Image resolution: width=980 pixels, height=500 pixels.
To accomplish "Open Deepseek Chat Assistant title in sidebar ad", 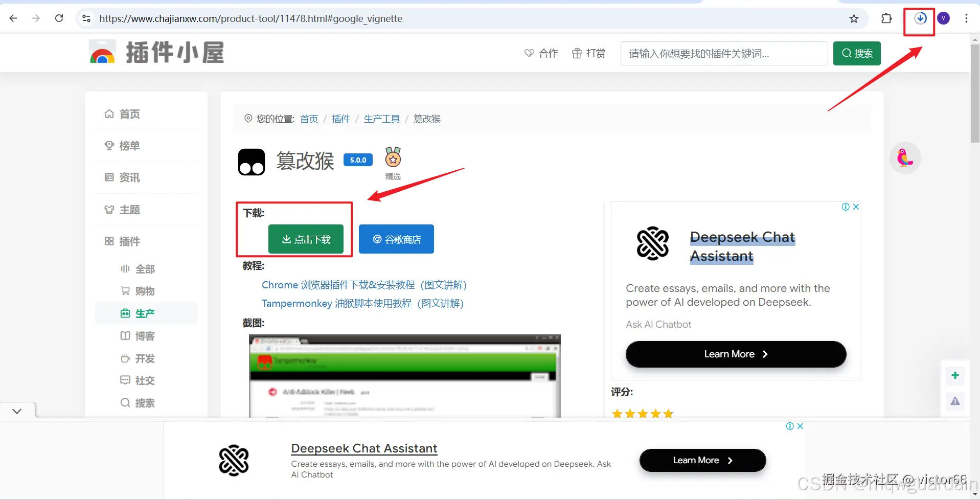I will click(x=742, y=246).
